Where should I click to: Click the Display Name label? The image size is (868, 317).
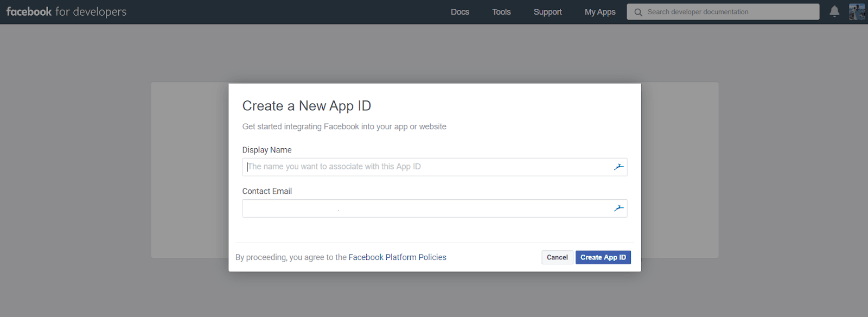[267, 150]
